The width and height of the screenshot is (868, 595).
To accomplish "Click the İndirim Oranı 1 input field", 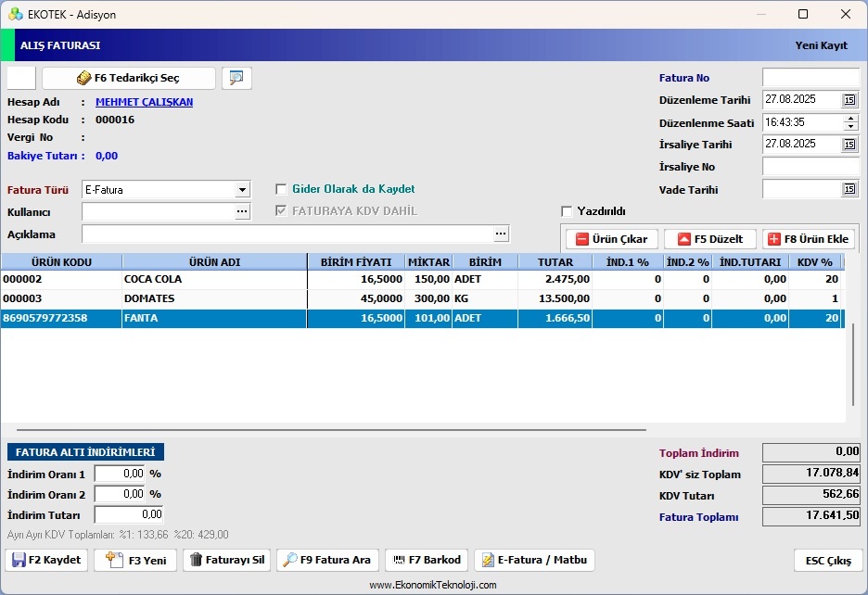I will 121,474.
